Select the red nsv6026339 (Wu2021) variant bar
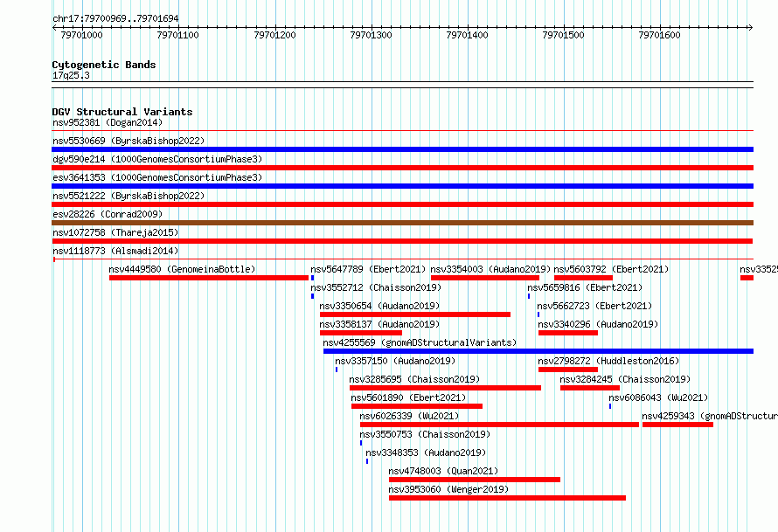The height and width of the screenshot is (532, 778). click(500, 425)
